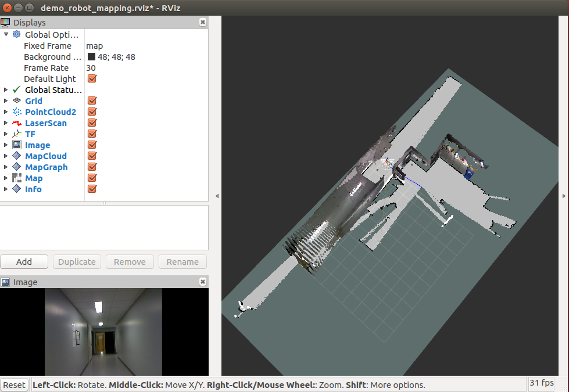This screenshot has height=392, width=569.
Task: Close the Displays panel
Action: (x=202, y=23)
